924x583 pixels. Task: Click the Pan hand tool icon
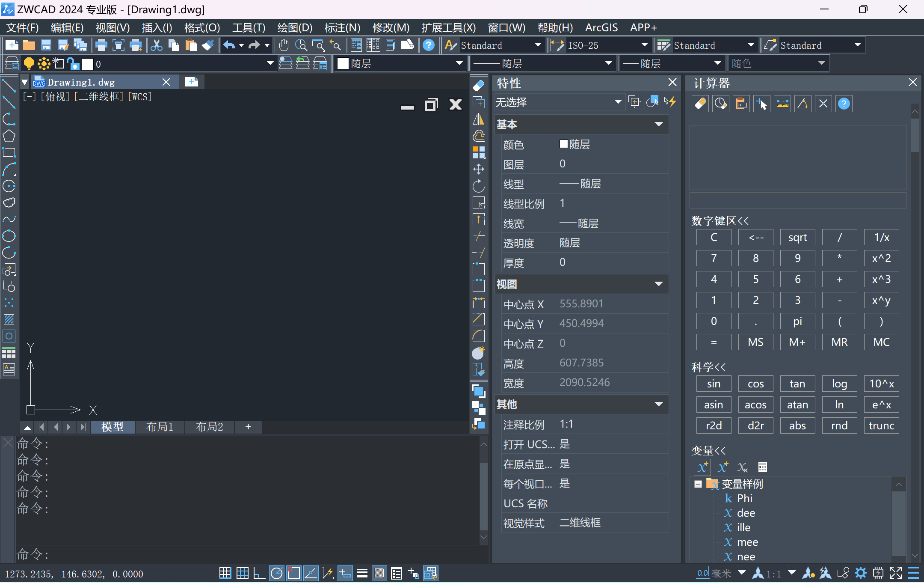pyautogui.click(x=284, y=45)
